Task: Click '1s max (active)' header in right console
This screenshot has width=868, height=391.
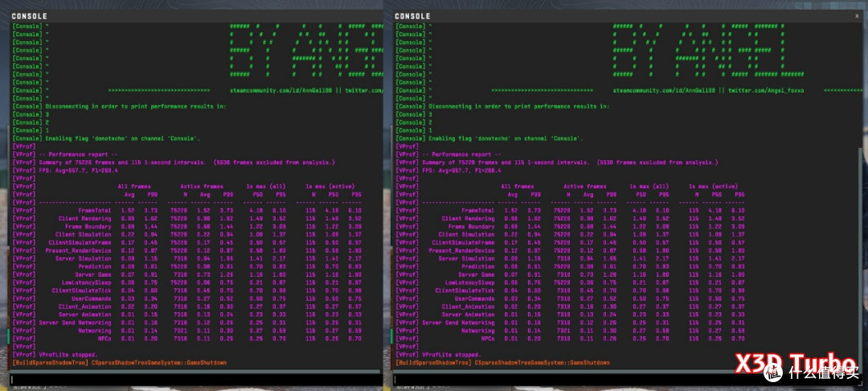Action: pos(714,187)
